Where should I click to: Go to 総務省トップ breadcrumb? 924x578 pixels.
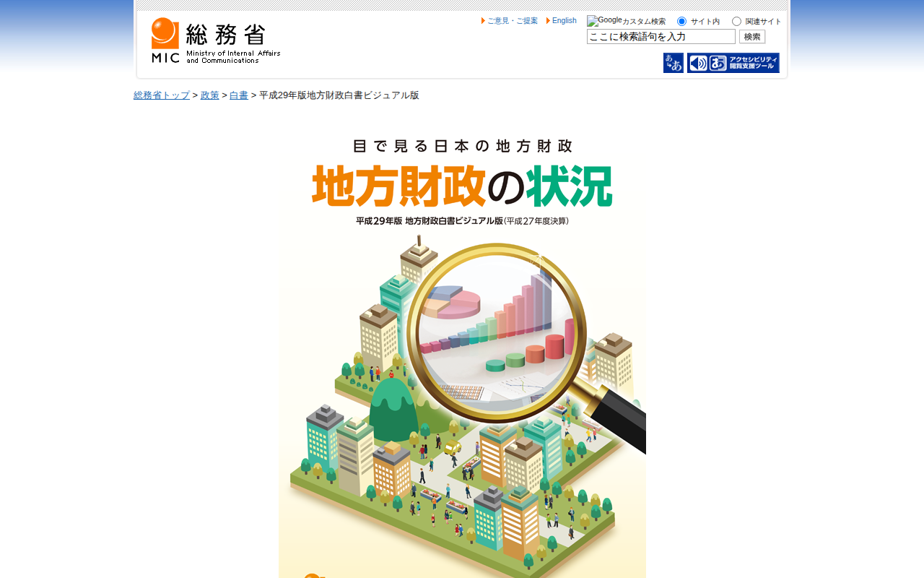click(162, 95)
